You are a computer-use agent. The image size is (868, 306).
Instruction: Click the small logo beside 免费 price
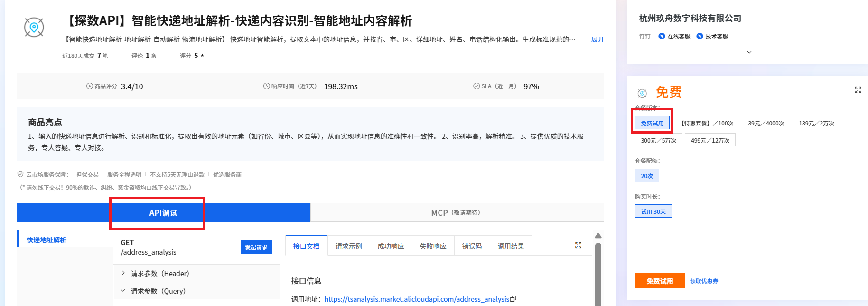click(x=642, y=93)
